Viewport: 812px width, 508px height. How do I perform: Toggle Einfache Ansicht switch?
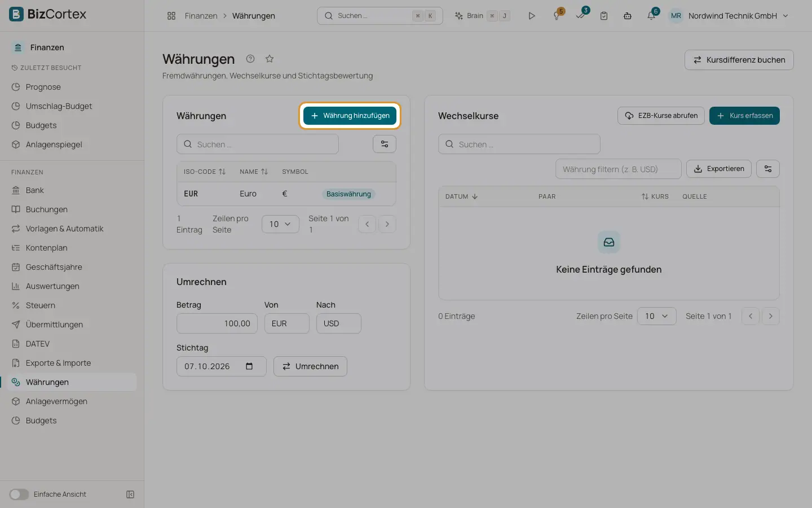coord(19,494)
